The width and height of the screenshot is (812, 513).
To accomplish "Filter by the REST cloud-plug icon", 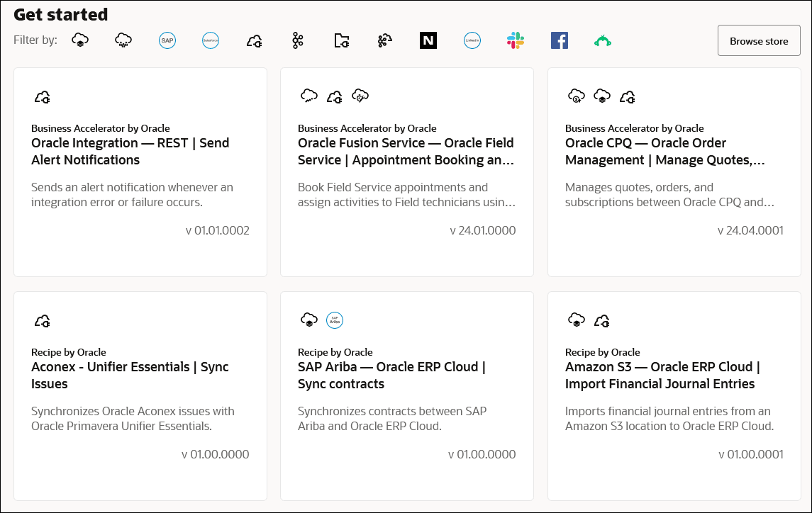I will click(x=255, y=41).
